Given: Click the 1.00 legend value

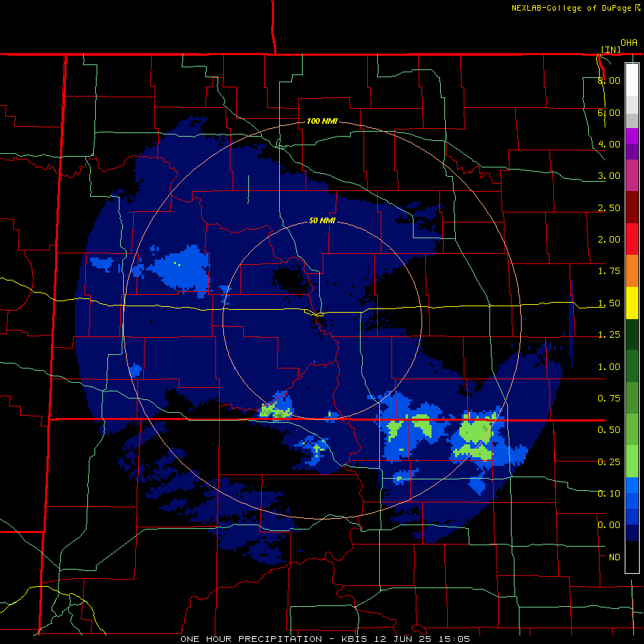Looking at the screenshot, I should (609, 367).
